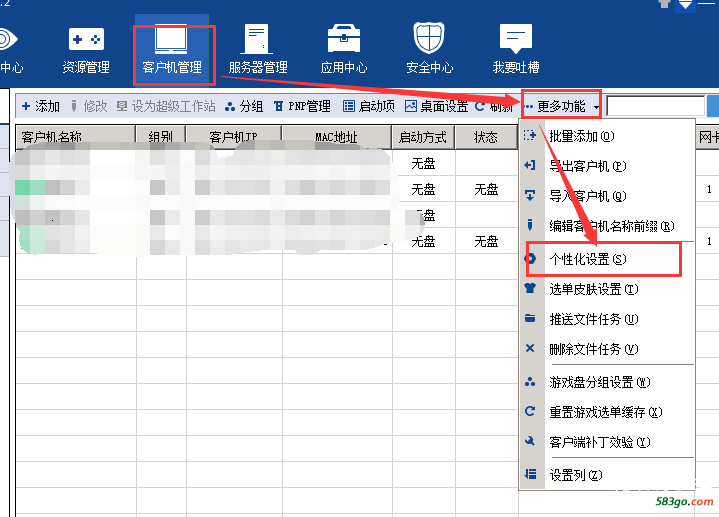Open 我要吐槽 chat bubble icon
Image resolution: width=719 pixels, height=517 pixels.
click(516, 39)
